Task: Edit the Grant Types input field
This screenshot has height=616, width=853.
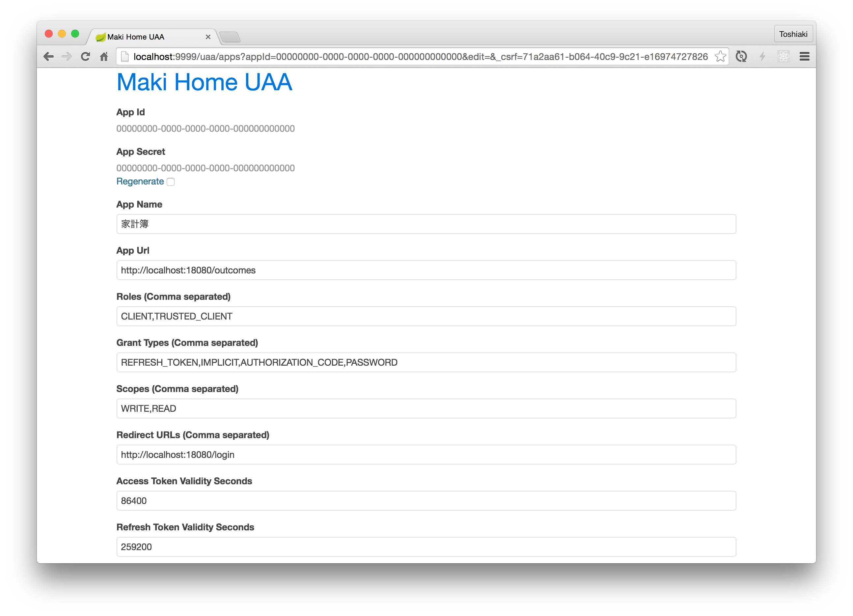Action: [426, 363]
